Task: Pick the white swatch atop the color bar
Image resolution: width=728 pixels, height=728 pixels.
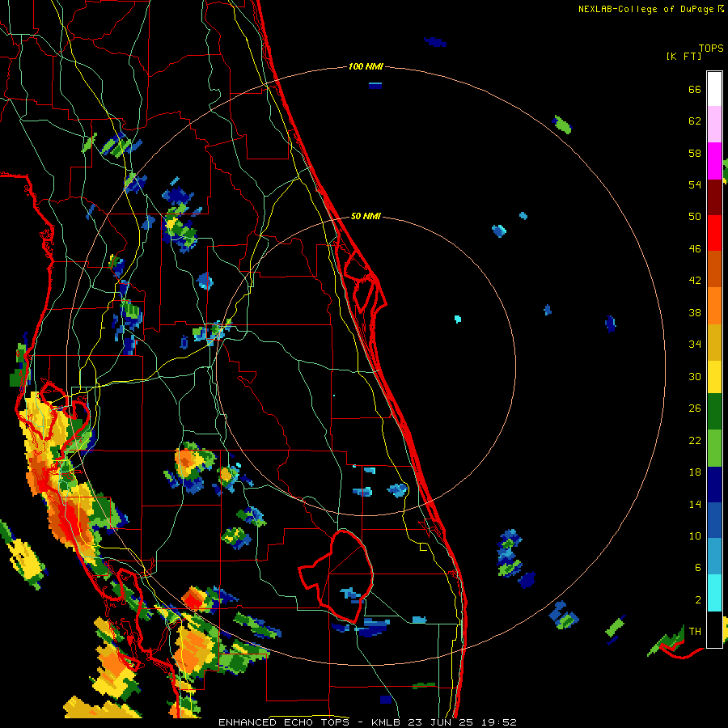Action: tap(714, 89)
